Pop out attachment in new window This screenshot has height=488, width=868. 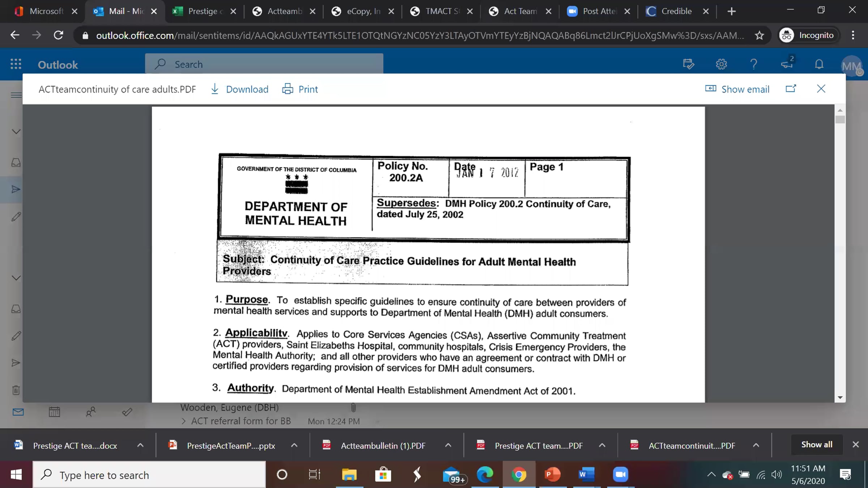791,89
